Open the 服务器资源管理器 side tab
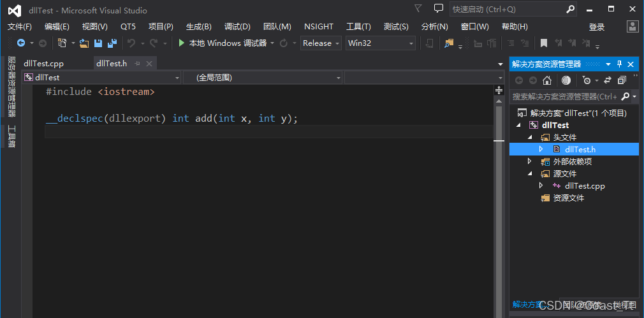Screen dimensions: 644x318 [x=12, y=87]
